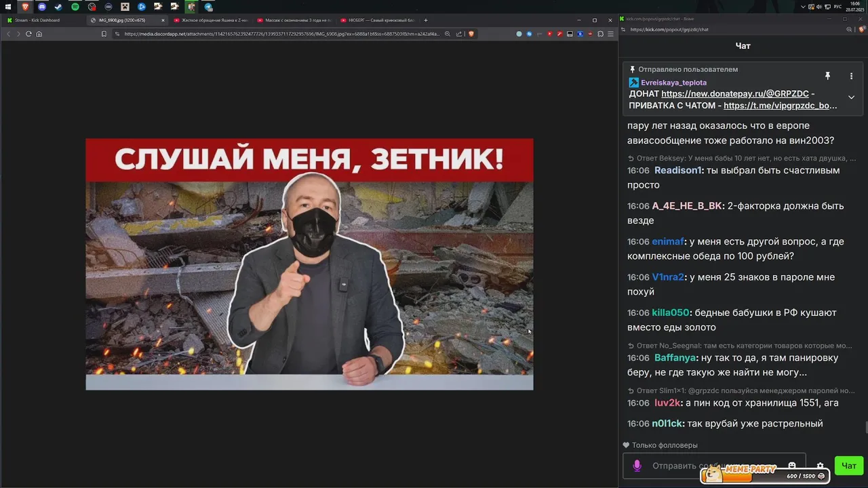Open a new browser tab
The height and width of the screenshot is (488, 868).
[426, 20]
